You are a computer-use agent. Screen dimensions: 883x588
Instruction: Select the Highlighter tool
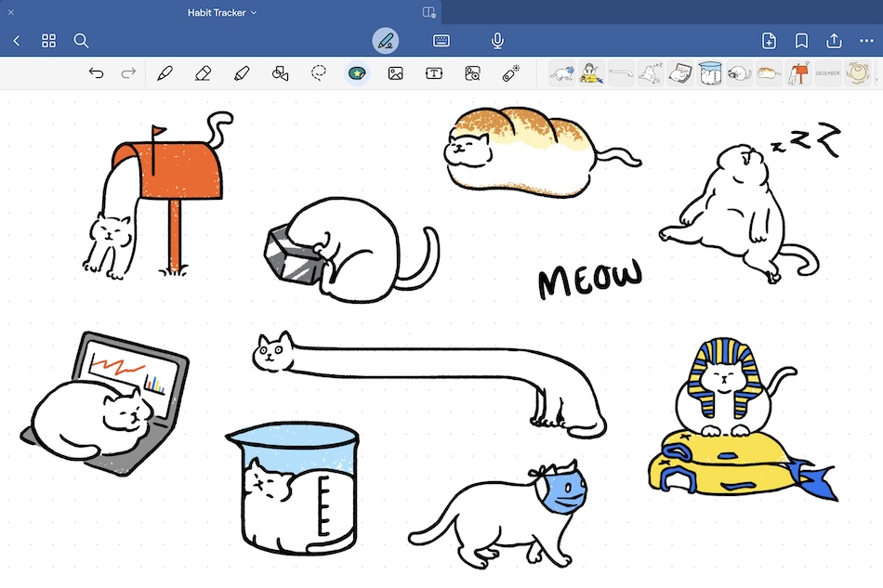pyautogui.click(x=242, y=73)
